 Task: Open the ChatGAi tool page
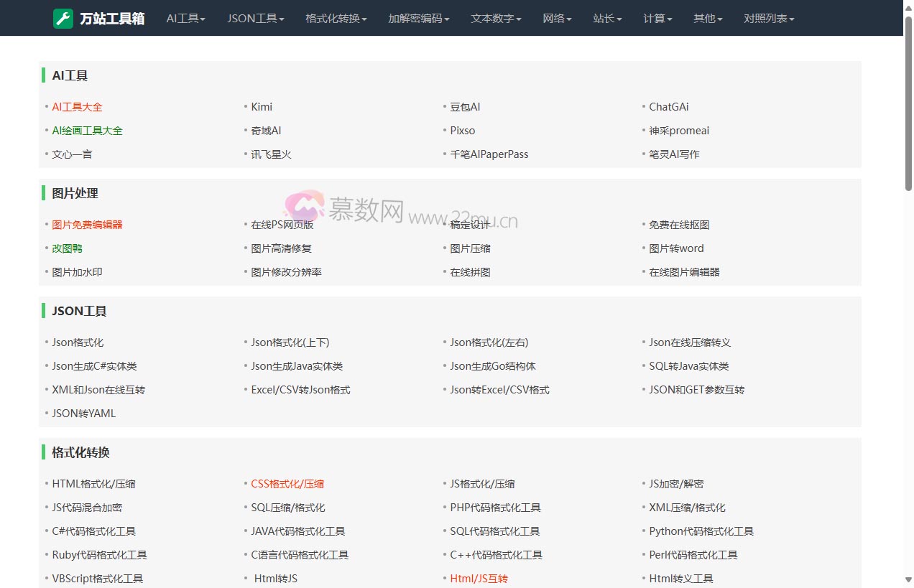[669, 106]
